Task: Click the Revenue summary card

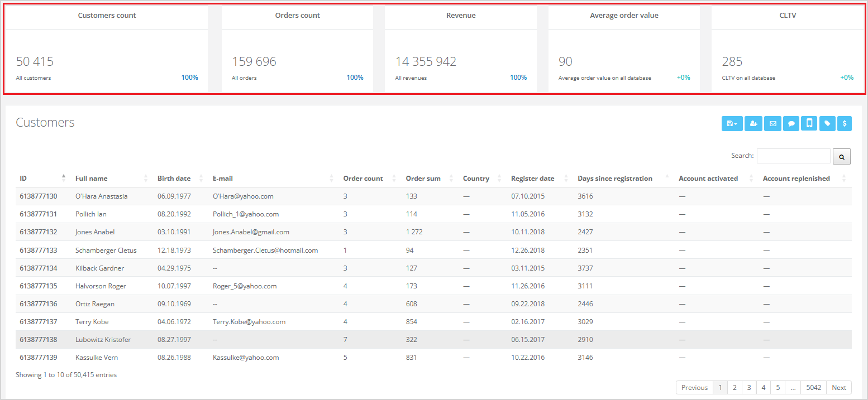Action: [461, 50]
